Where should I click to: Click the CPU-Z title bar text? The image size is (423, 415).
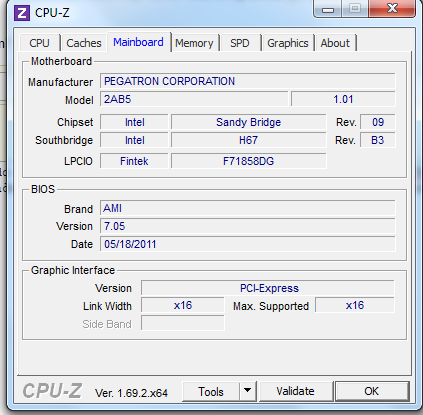(52, 13)
